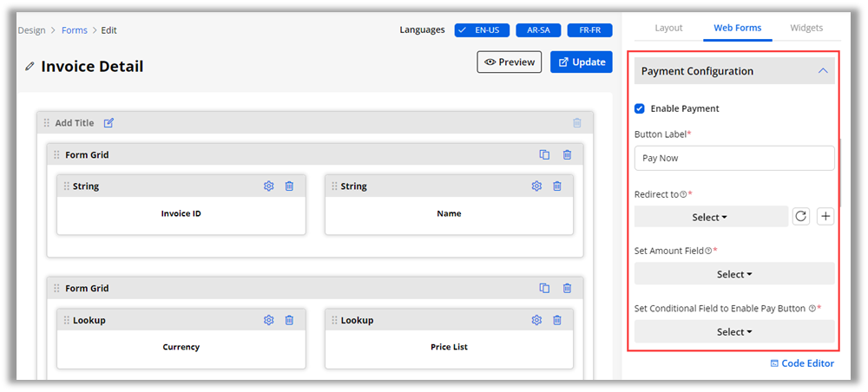The image size is (868, 392).
Task: Click the plus icon to add redirect
Action: point(825,217)
